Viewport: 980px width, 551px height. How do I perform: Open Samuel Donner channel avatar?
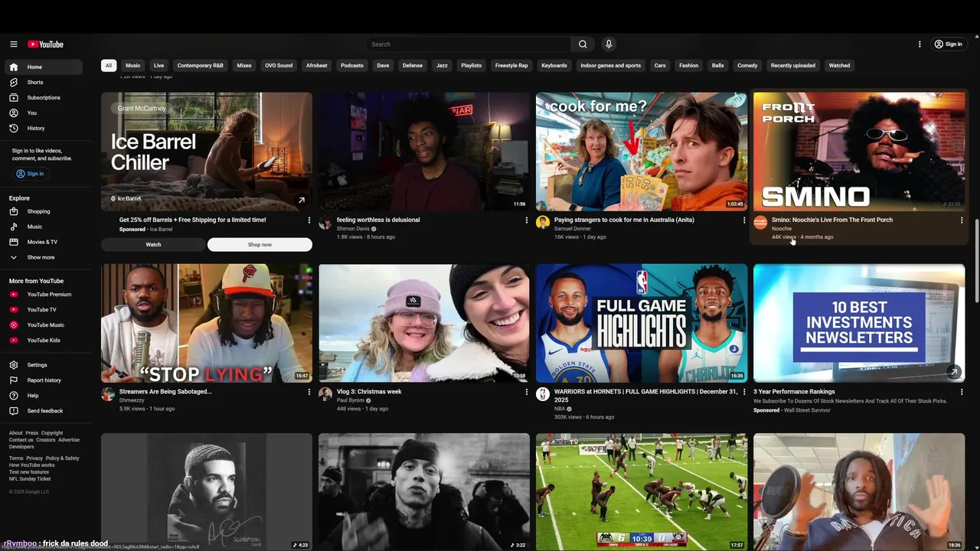click(x=543, y=223)
